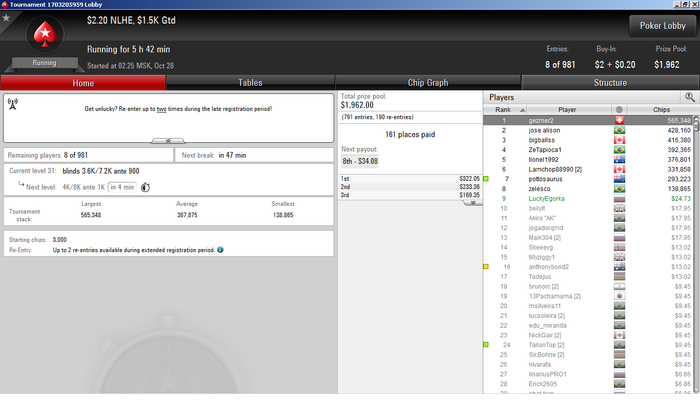Click the next level clock icon
Viewport: 700px width, 418px height.
[x=145, y=188]
